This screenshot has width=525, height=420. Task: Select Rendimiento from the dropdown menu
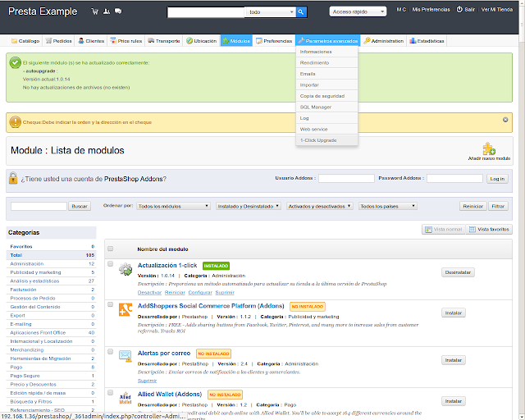[x=326, y=62]
